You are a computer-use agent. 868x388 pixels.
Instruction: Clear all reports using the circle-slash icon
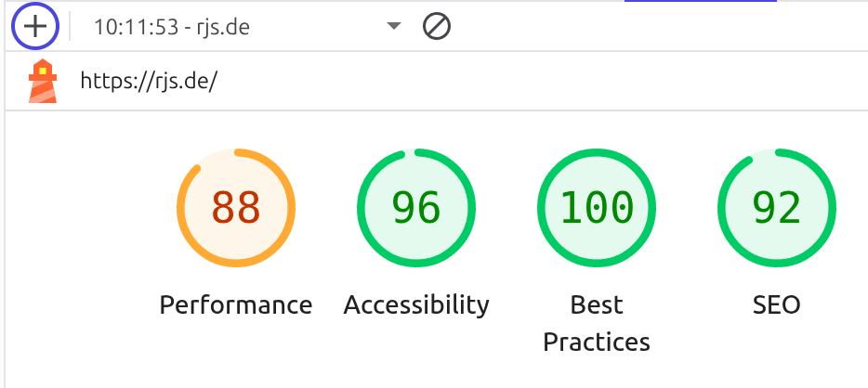[x=437, y=27]
